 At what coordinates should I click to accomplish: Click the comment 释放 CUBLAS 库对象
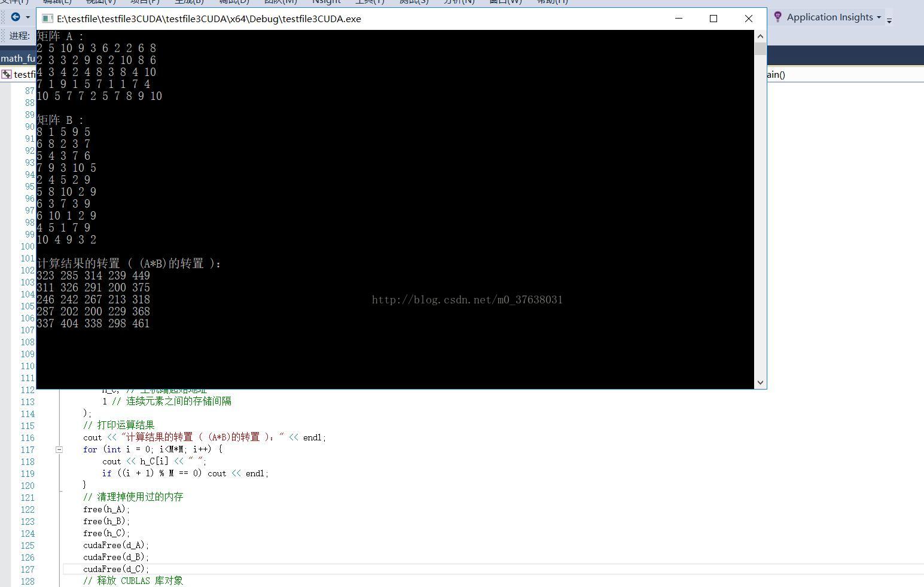133,581
